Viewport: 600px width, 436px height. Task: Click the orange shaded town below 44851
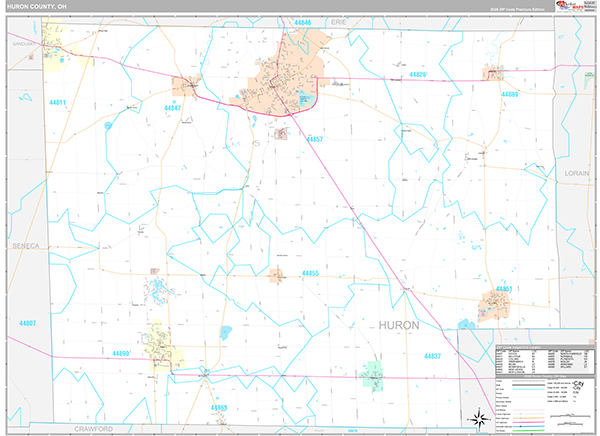tap(494, 304)
